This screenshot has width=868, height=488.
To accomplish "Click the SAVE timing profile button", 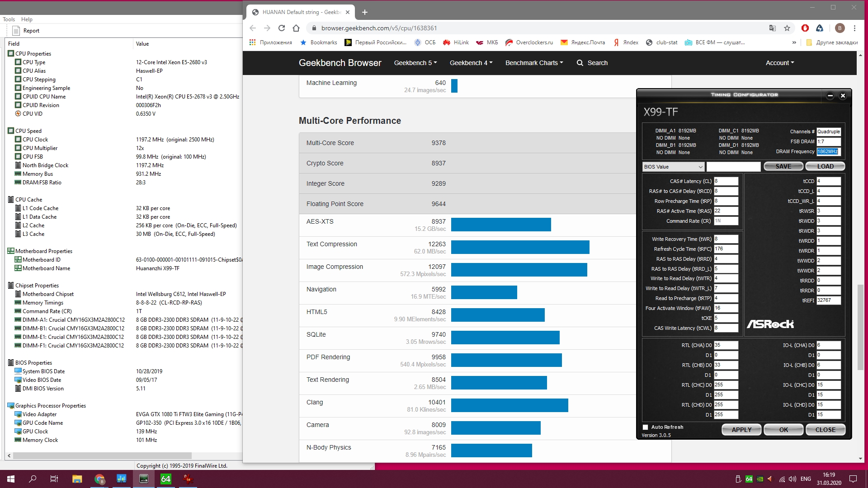I will (783, 166).
